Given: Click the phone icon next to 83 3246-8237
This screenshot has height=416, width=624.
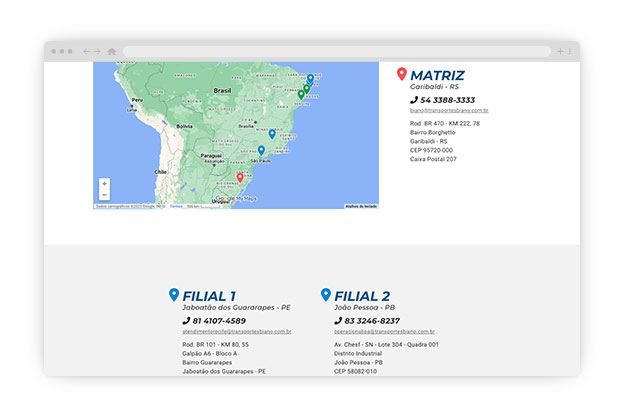Looking at the screenshot, I should 338,321.
